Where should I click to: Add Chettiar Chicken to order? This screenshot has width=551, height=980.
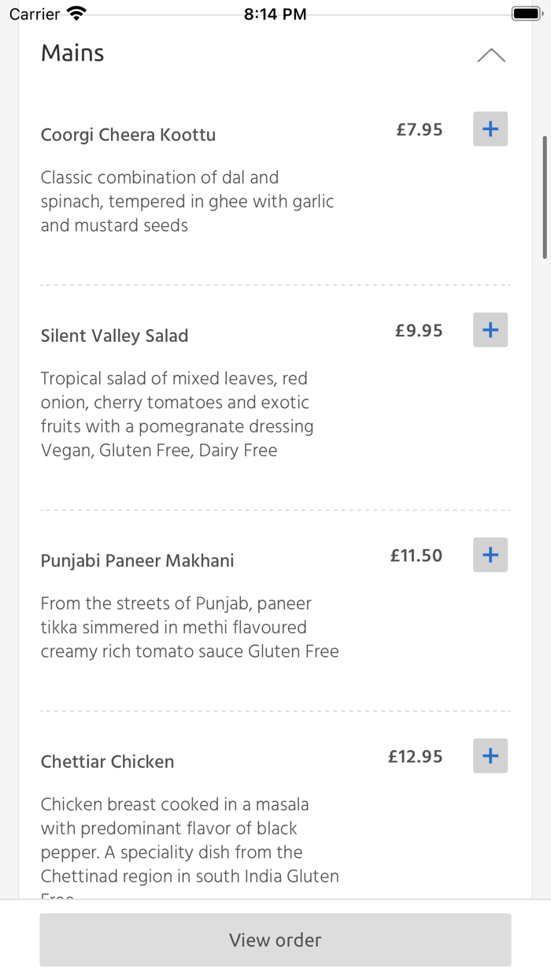click(490, 756)
